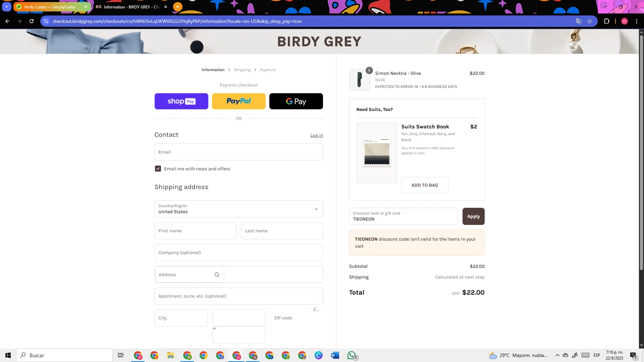Click the OneDrive cloud tray icon
Viewport: 644px width, 362px height.
(x=565, y=355)
